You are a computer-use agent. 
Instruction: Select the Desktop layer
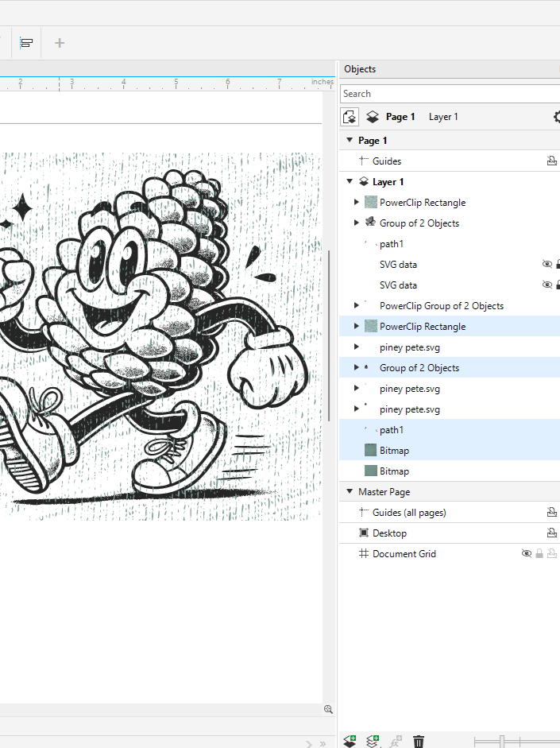[x=450, y=533]
